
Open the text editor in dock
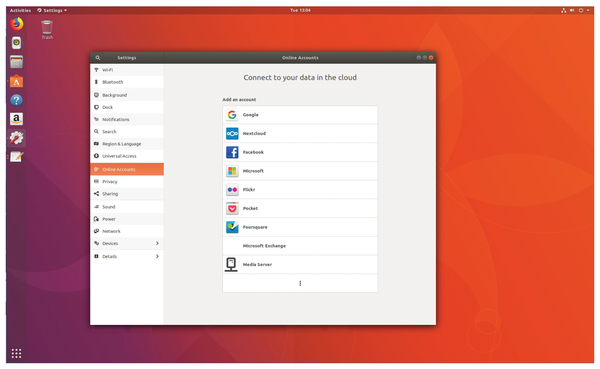pyautogui.click(x=16, y=157)
